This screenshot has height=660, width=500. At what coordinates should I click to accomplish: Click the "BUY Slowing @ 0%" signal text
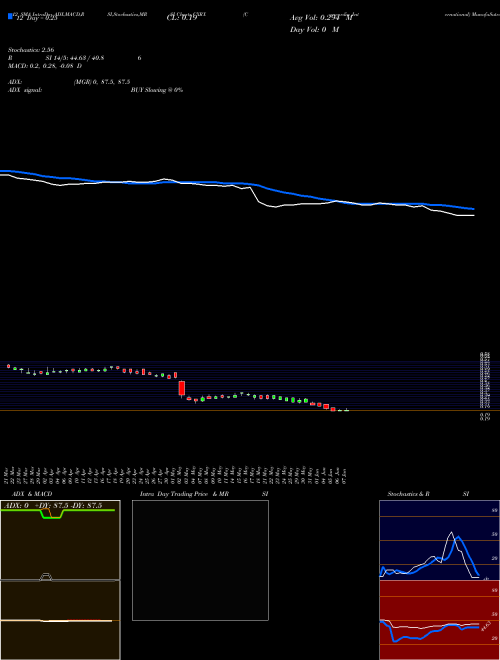[x=157, y=90]
